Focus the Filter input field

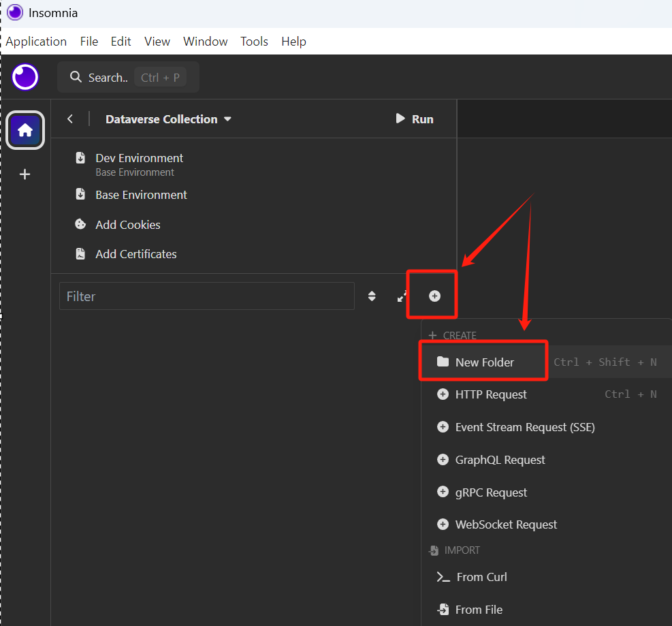point(206,296)
